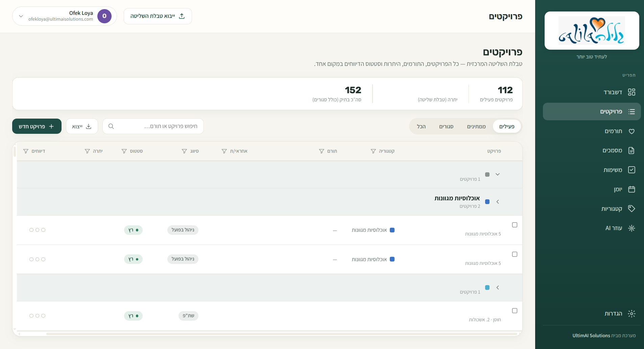Open משימות checkmark icon in sidebar
The width and height of the screenshot is (644, 349).
631,170
